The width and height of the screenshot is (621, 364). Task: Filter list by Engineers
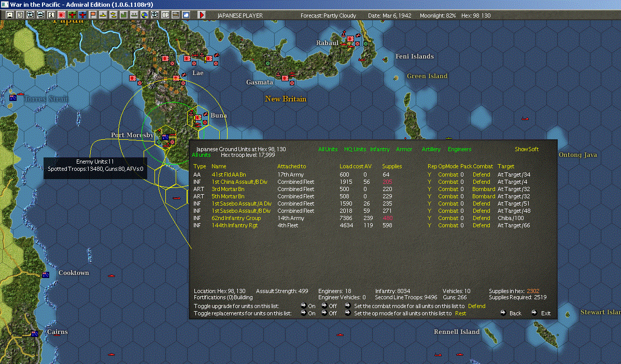point(459,149)
